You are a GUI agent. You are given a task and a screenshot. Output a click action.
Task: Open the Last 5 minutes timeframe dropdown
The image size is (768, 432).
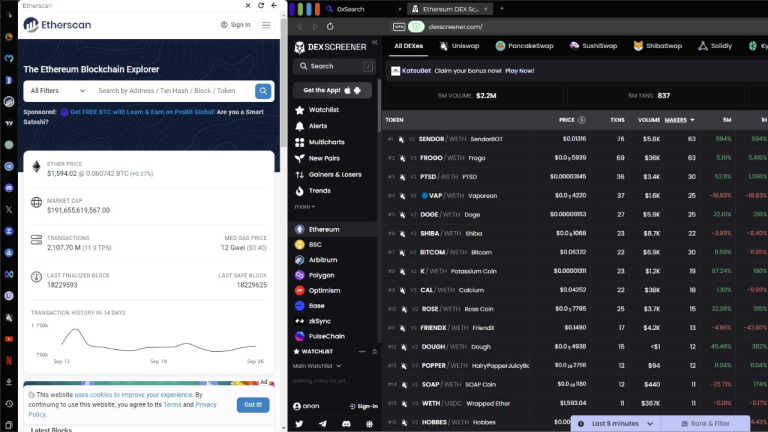click(616, 424)
